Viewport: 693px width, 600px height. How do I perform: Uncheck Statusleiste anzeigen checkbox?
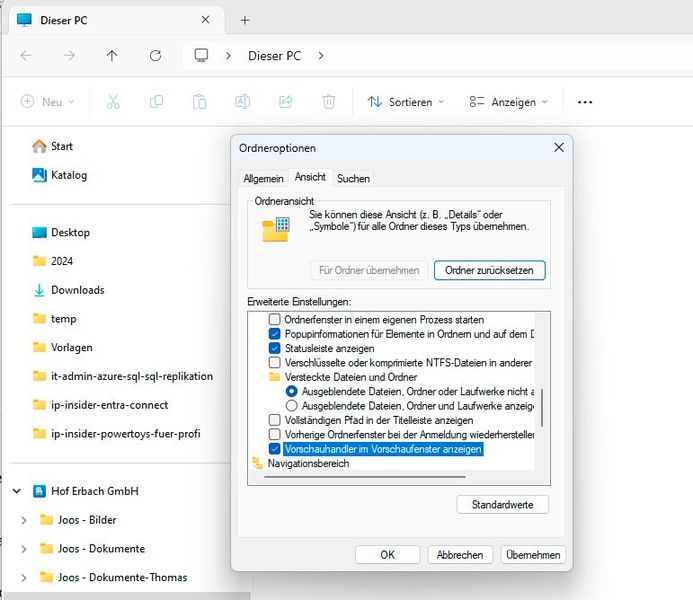tap(274, 348)
